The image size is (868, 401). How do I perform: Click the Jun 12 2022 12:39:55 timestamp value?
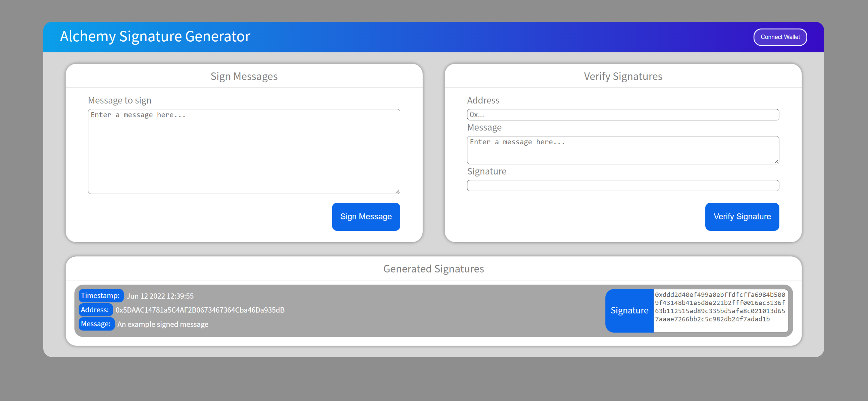click(x=160, y=296)
